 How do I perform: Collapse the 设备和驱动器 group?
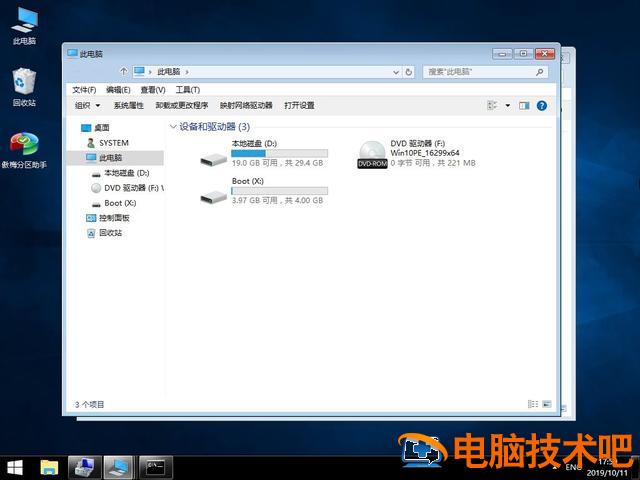173,127
